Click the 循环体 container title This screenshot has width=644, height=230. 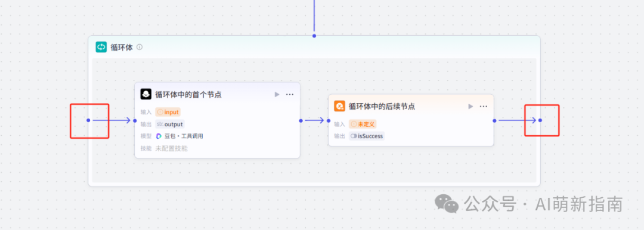point(122,47)
